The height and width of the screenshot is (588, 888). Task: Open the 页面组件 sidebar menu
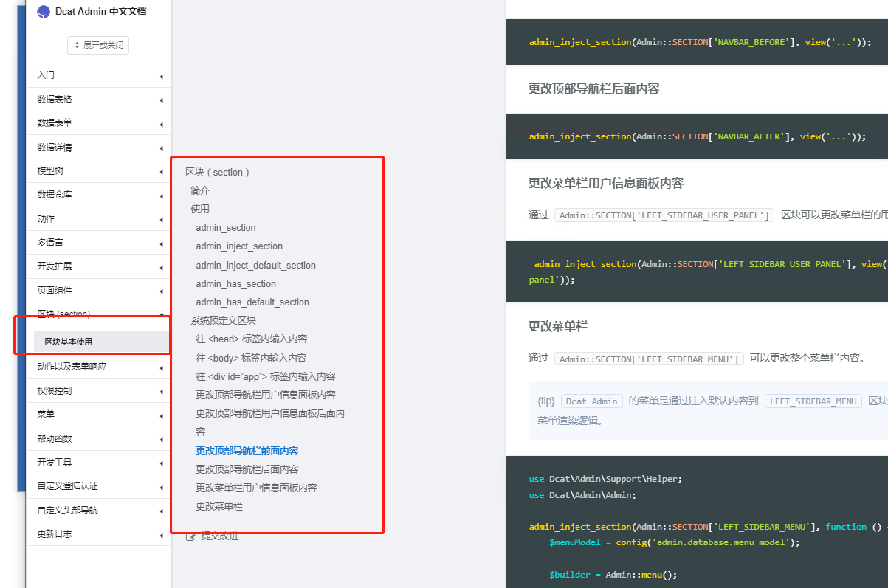click(x=98, y=290)
